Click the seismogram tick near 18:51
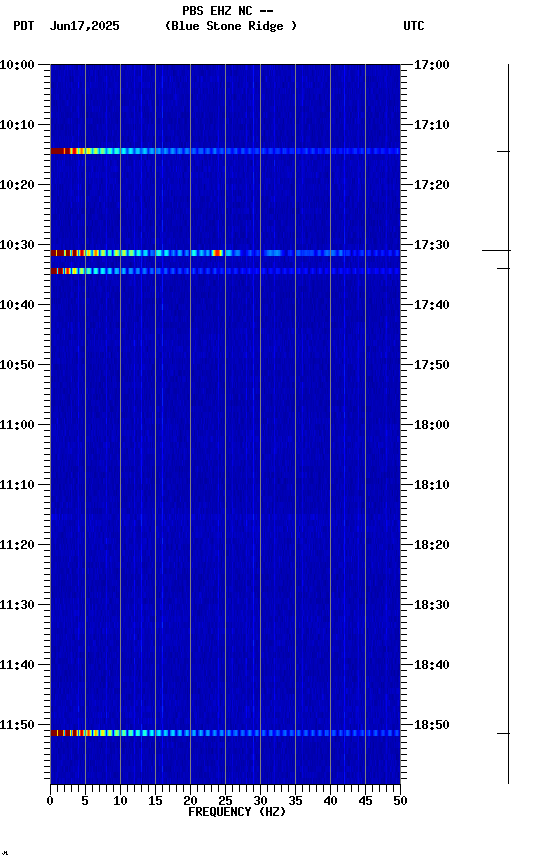 (x=504, y=734)
